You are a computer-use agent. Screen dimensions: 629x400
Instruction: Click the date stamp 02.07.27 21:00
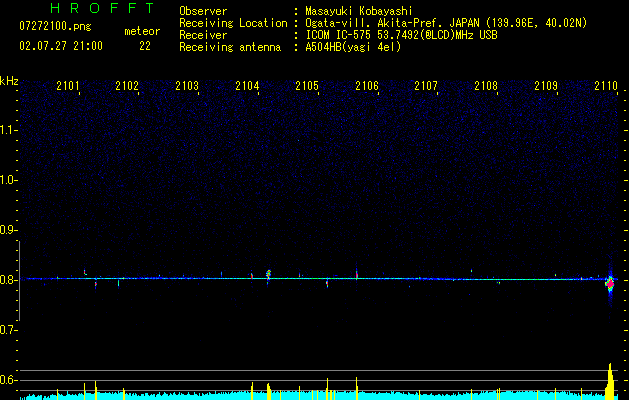click(61, 46)
